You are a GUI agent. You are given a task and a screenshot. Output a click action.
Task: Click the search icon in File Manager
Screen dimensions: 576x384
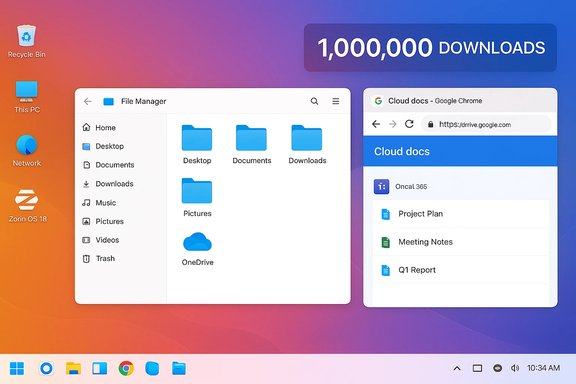[x=314, y=101]
